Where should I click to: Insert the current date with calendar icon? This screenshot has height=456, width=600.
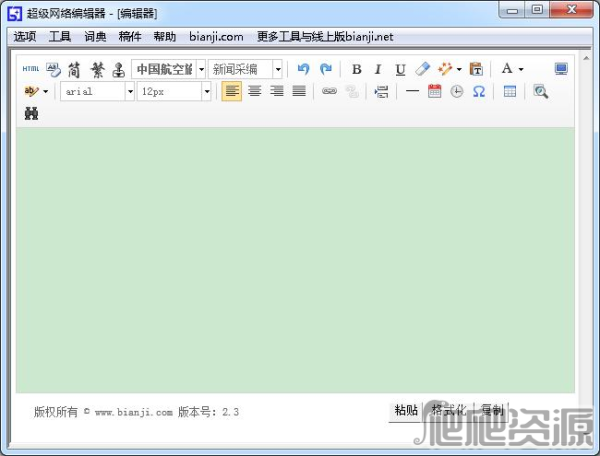(434, 91)
